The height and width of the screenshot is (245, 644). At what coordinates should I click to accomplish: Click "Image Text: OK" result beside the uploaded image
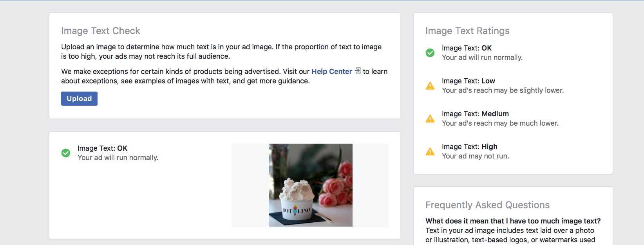click(102, 148)
